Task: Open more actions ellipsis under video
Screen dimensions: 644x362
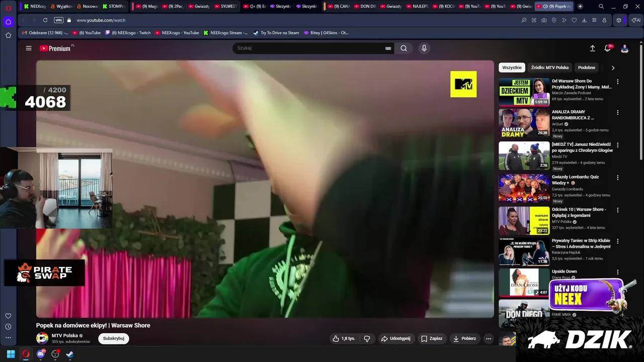Action: click(488, 338)
